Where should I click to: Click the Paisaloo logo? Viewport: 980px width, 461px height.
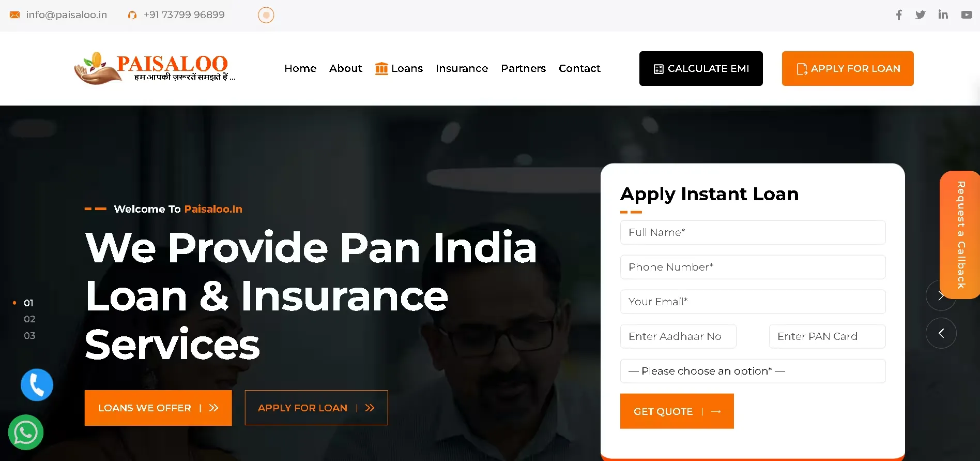click(x=155, y=68)
